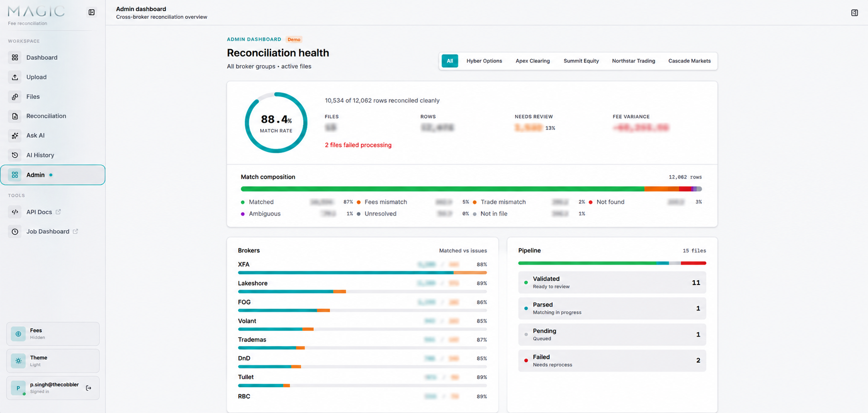Toggle Fees visibility (Hidden)
The width and height of the screenshot is (868, 413).
click(x=53, y=334)
